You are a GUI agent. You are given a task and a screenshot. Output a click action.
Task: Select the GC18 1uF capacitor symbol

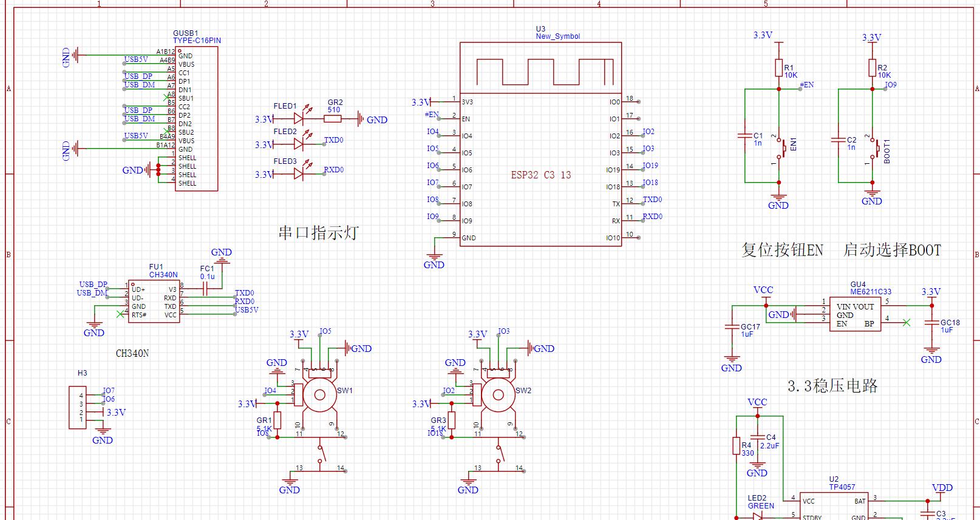(x=931, y=323)
